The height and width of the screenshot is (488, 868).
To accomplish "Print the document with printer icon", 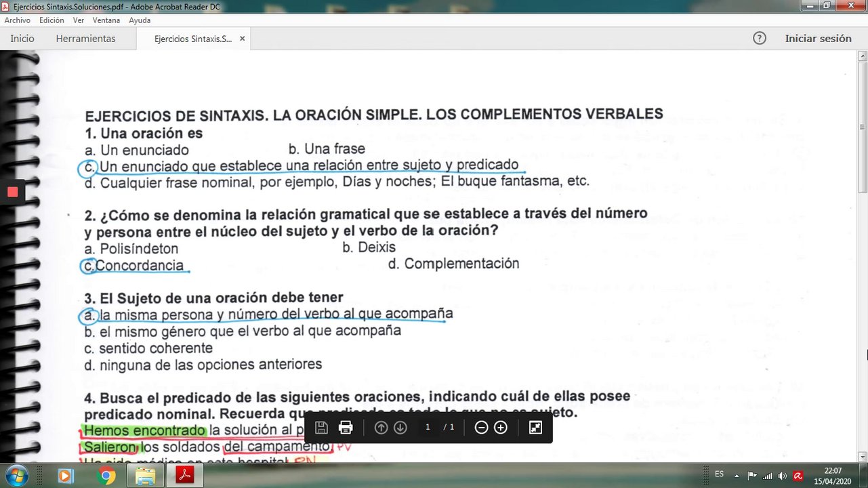I will pyautogui.click(x=346, y=428).
